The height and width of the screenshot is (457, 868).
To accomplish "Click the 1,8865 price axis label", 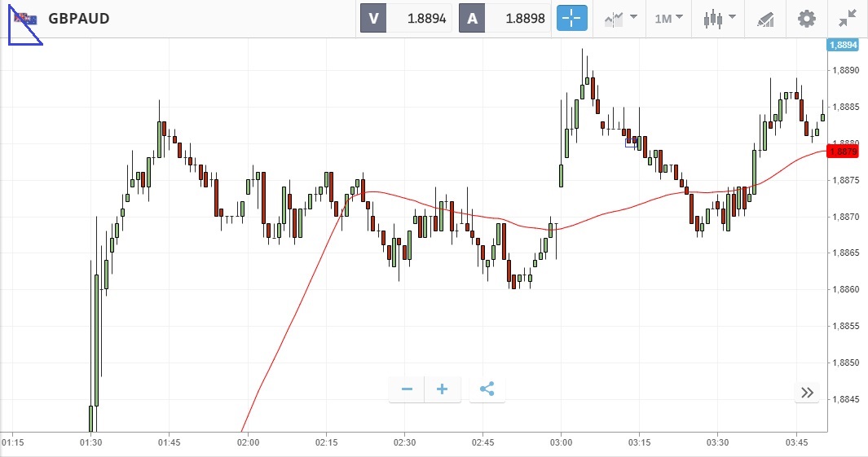I will point(846,253).
